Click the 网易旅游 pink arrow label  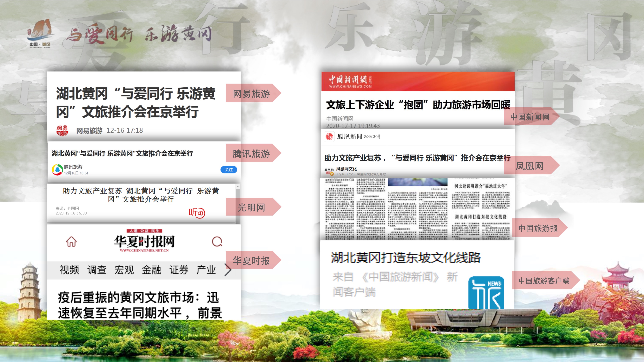point(252,93)
